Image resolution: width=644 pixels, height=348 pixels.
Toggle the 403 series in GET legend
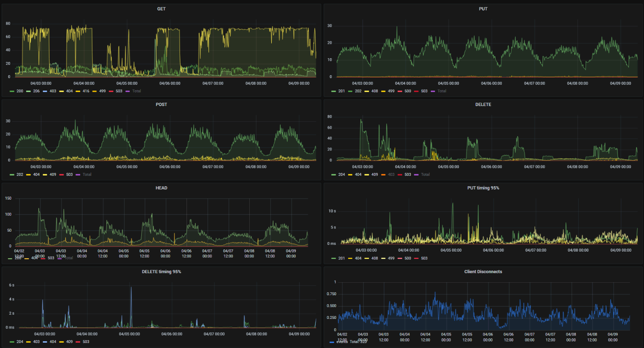point(53,91)
